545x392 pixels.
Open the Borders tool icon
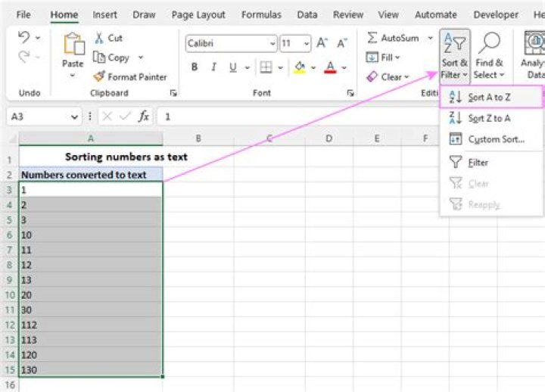(x=266, y=67)
